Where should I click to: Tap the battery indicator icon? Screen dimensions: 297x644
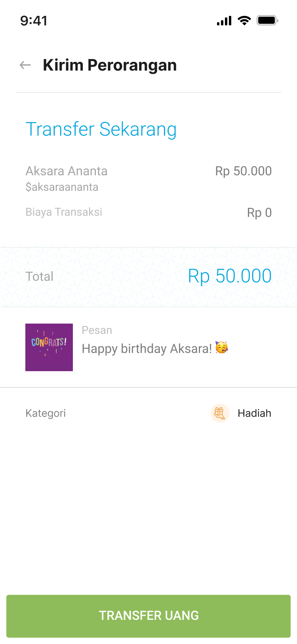tap(267, 21)
